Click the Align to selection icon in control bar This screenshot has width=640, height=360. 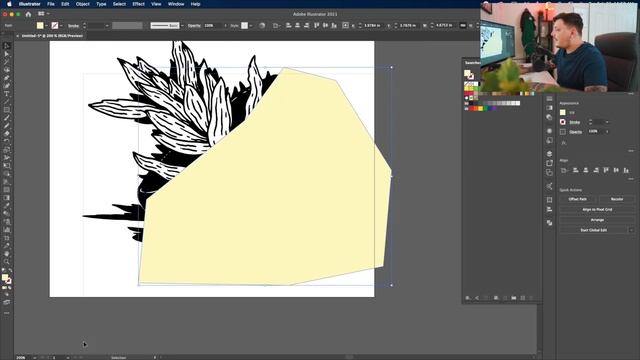[276, 25]
